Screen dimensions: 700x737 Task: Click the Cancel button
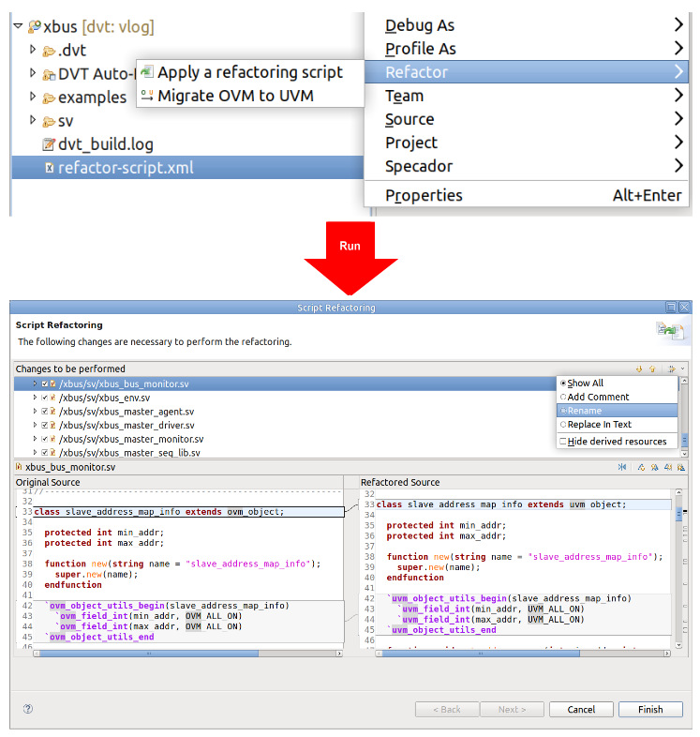(581, 710)
